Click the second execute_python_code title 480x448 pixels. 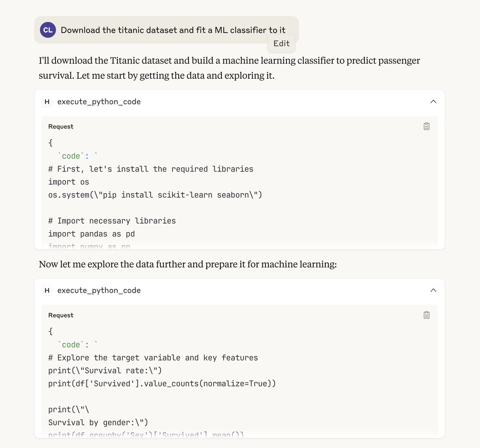pyautogui.click(x=99, y=290)
